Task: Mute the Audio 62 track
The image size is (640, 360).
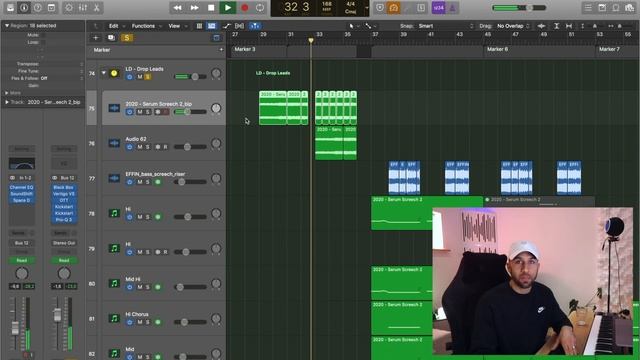Action: tap(140, 147)
